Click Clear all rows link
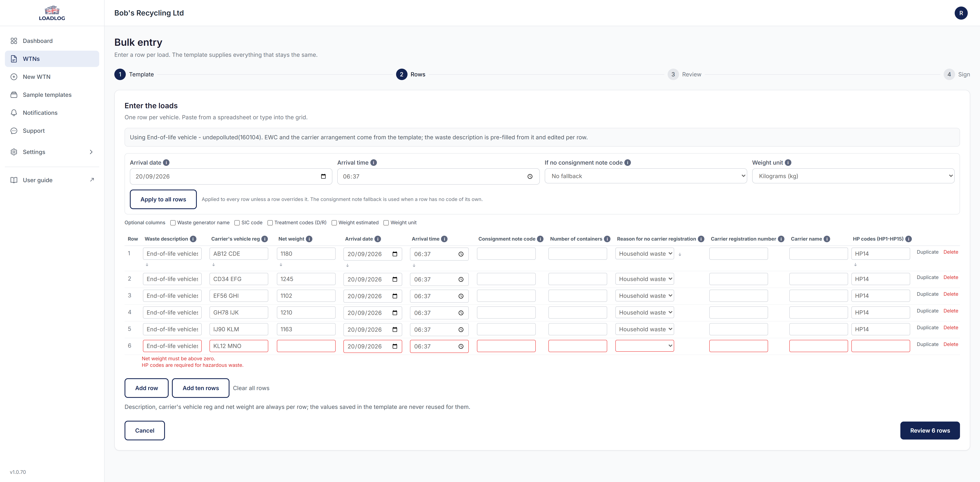Viewport: 980px width, 482px height. [251, 388]
